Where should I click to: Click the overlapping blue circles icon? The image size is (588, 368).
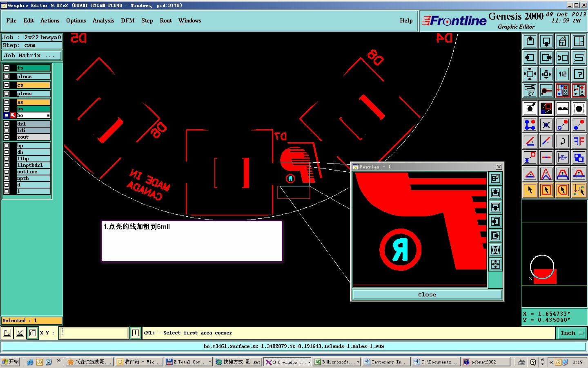point(579,157)
